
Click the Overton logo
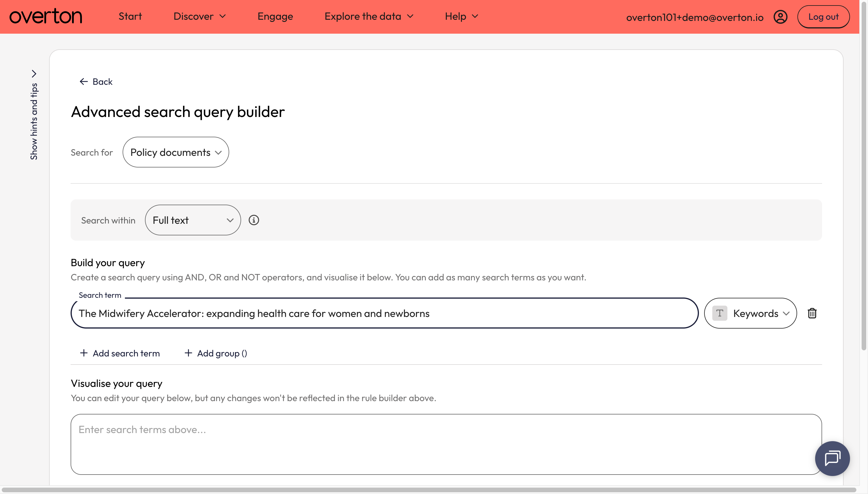pyautogui.click(x=46, y=16)
